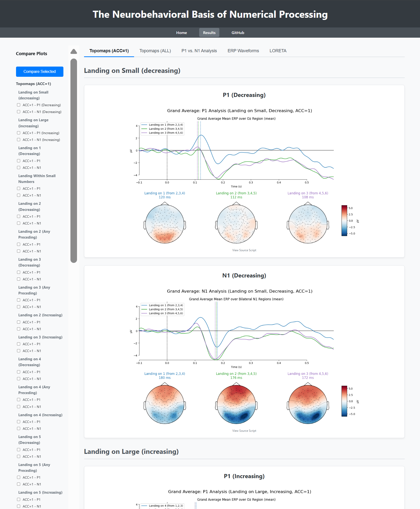Check ACC=1 - N1 under Landing on 5 (Decreasing)

[19, 457]
